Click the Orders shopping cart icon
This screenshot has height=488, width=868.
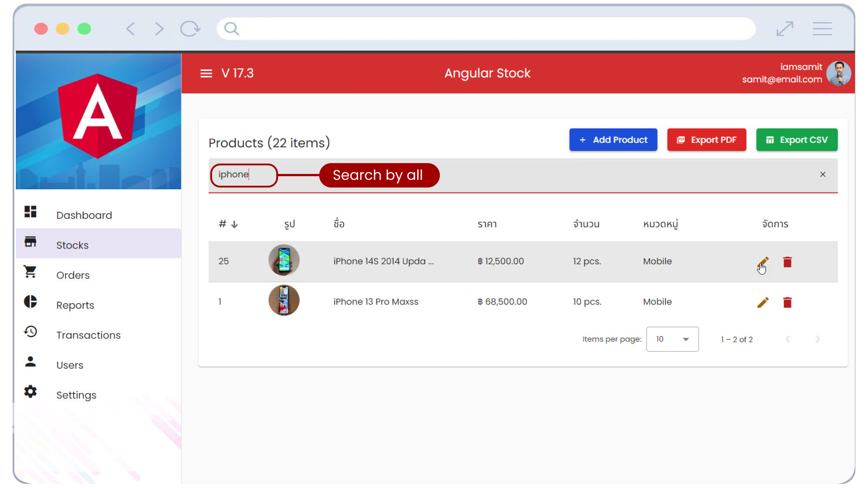[x=30, y=272]
